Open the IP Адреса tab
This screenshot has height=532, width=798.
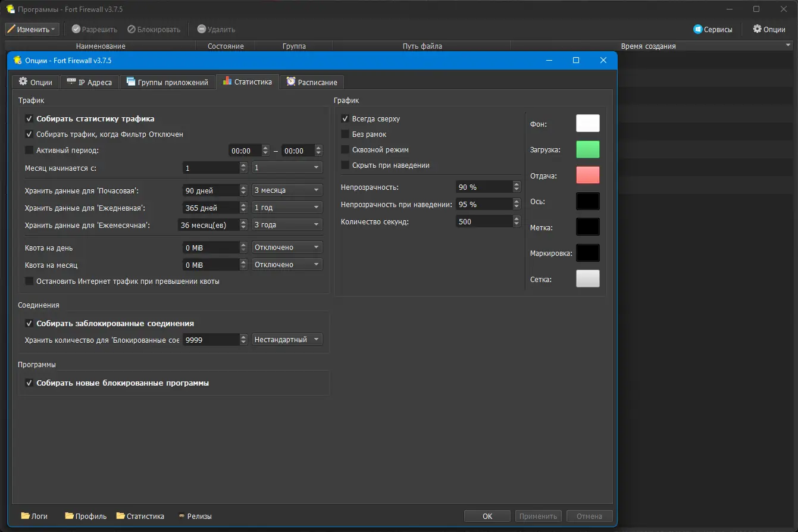[x=89, y=82]
